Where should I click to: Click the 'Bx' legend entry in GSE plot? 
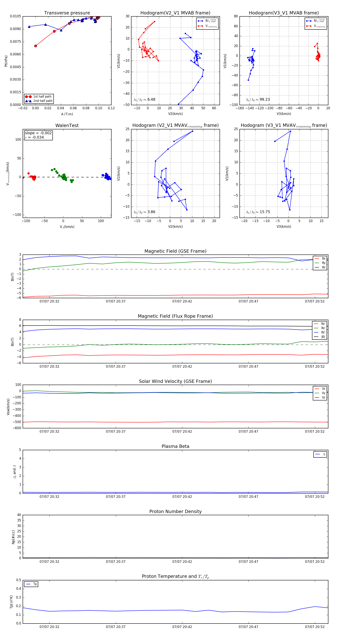pyautogui.click(x=320, y=259)
